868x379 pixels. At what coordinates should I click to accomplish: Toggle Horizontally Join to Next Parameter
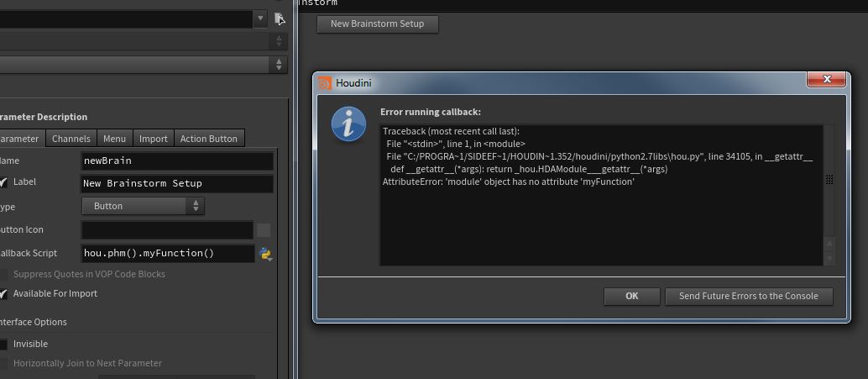click(3, 364)
